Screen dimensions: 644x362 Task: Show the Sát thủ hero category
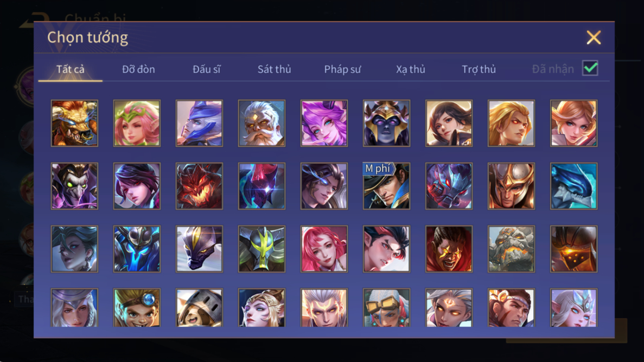click(275, 69)
